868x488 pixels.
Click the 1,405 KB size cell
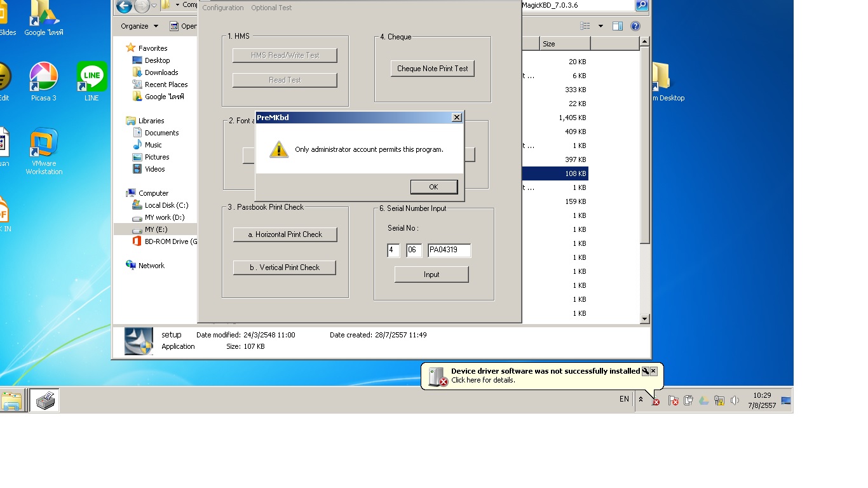(573, 118)
